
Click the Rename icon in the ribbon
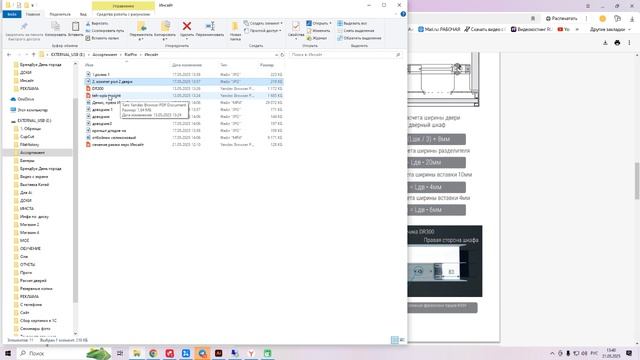(210, 26)
